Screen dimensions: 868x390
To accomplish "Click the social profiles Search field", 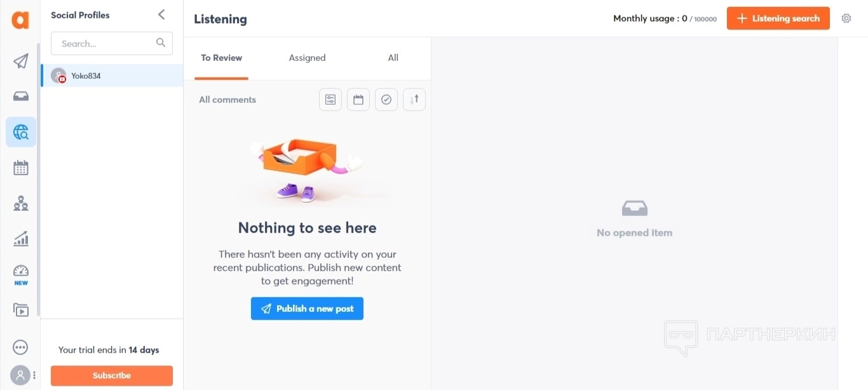I will [105, 44].
